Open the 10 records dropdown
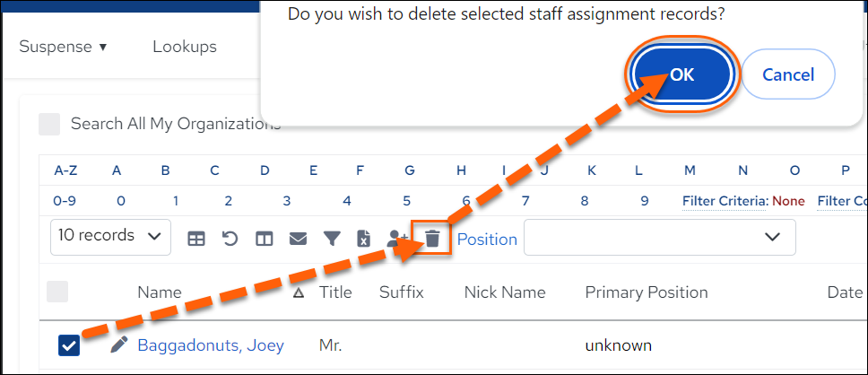Screen dimensions: 868x375 click(110, 237)
